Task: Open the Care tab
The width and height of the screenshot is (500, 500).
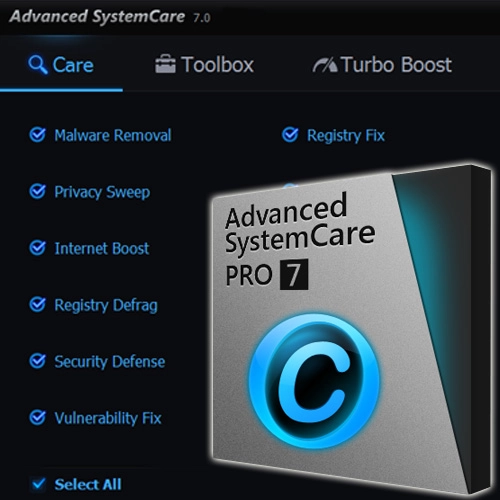Action: click(61, 65)
